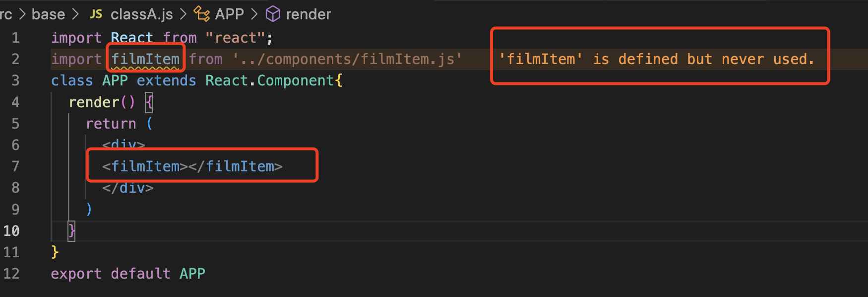Click the closing brace on line 10

coord(71,231)
